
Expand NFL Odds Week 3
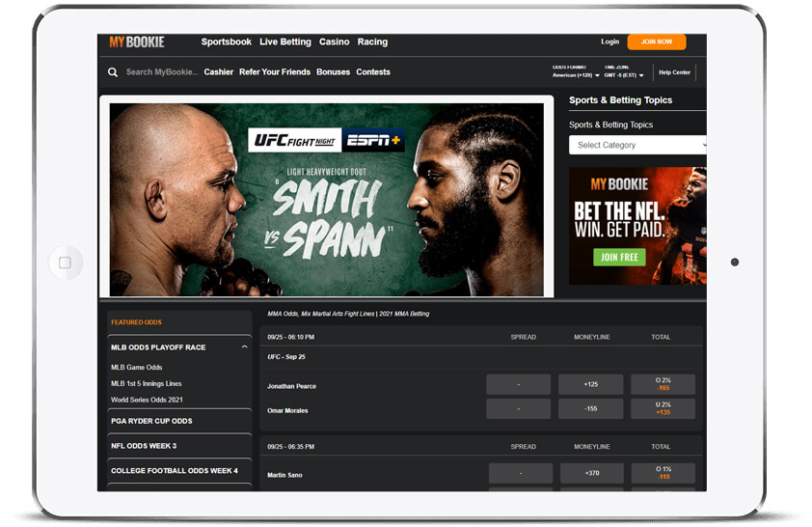pos(179,446)
